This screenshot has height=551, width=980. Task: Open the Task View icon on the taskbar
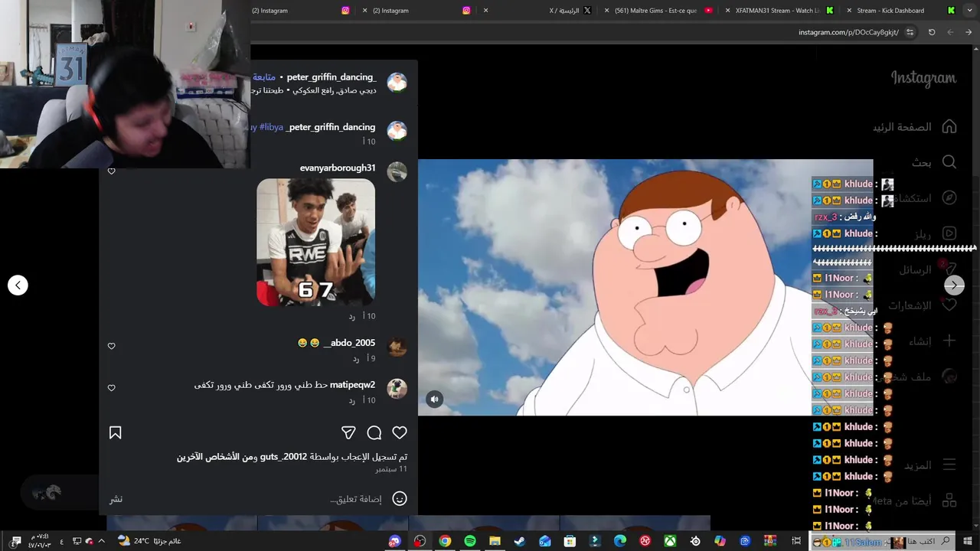click(796, 541)
